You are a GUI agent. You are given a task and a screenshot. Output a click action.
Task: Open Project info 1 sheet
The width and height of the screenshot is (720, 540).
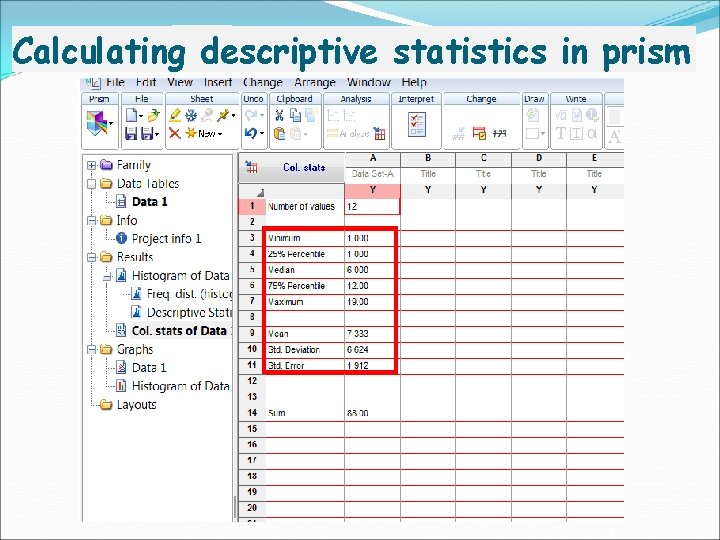click(166, 239)
